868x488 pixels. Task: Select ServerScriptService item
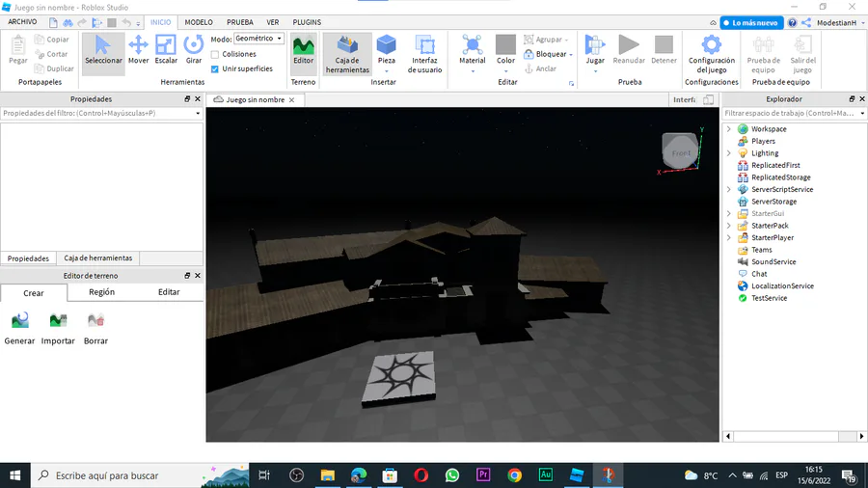point(781,189)
